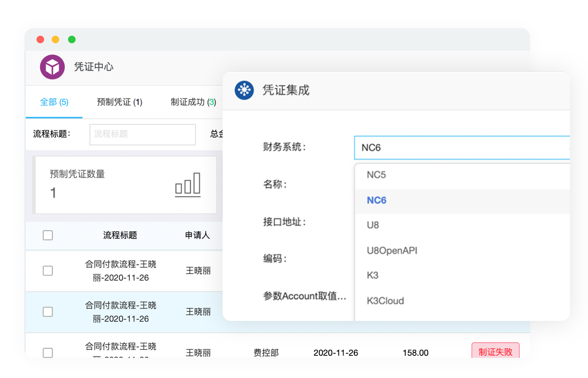The height and width of the screenshot is (378, 588).
Task: Click applicant 王晓丽 in the highlighted row
Action: pyautogui.click(x=198, y=312)
